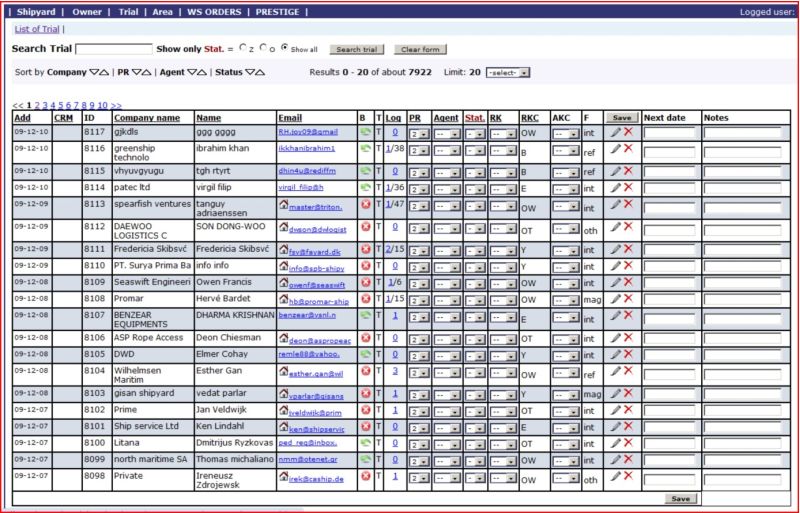Sort Company descending with down triangle
Screen dimensions: 800x513
click(94, 72)
